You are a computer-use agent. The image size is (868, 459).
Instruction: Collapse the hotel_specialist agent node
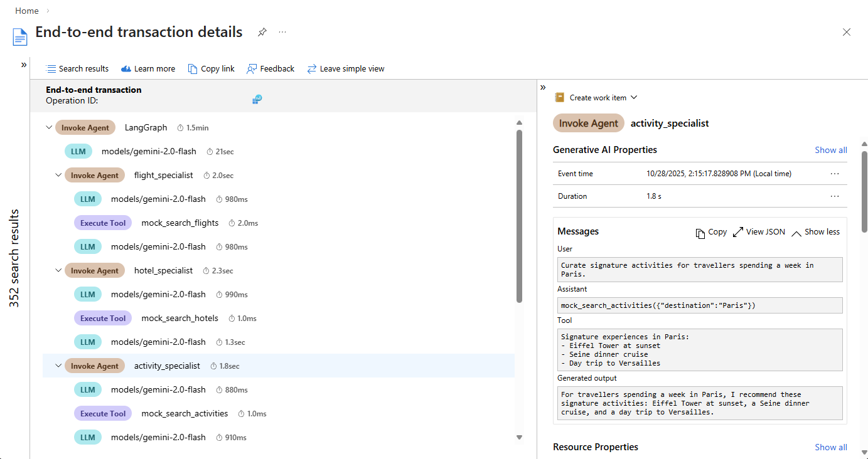point(58,271)
